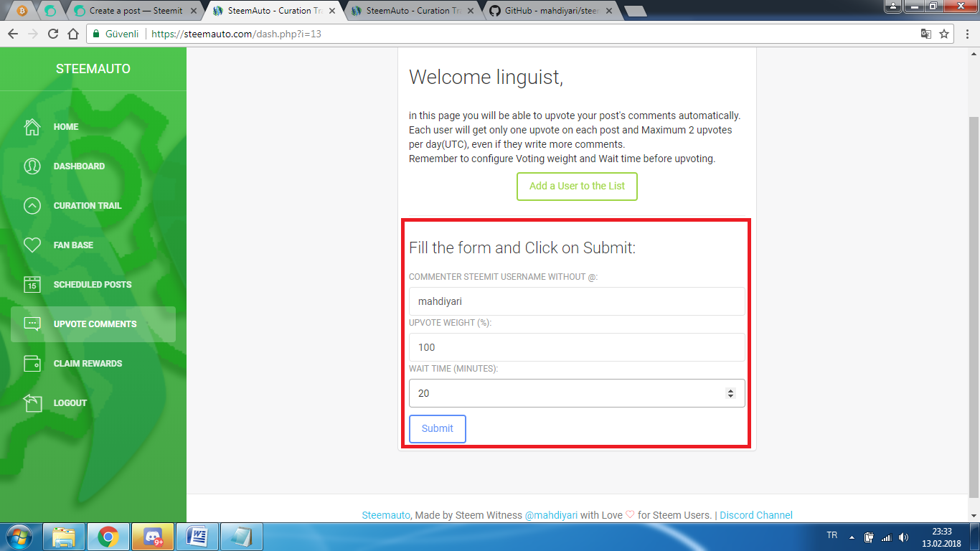Click the network signal tray icon
980x551 pixels.
click(886, 537)
